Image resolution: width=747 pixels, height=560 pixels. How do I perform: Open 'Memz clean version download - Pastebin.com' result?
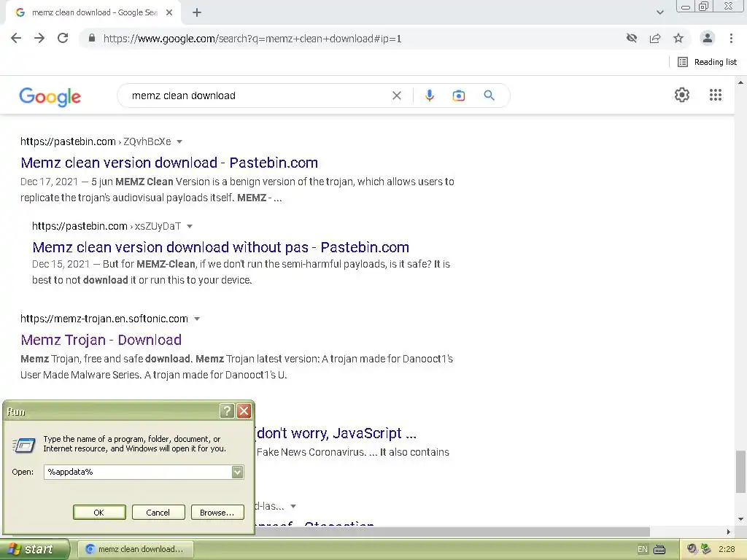point(169,163)
